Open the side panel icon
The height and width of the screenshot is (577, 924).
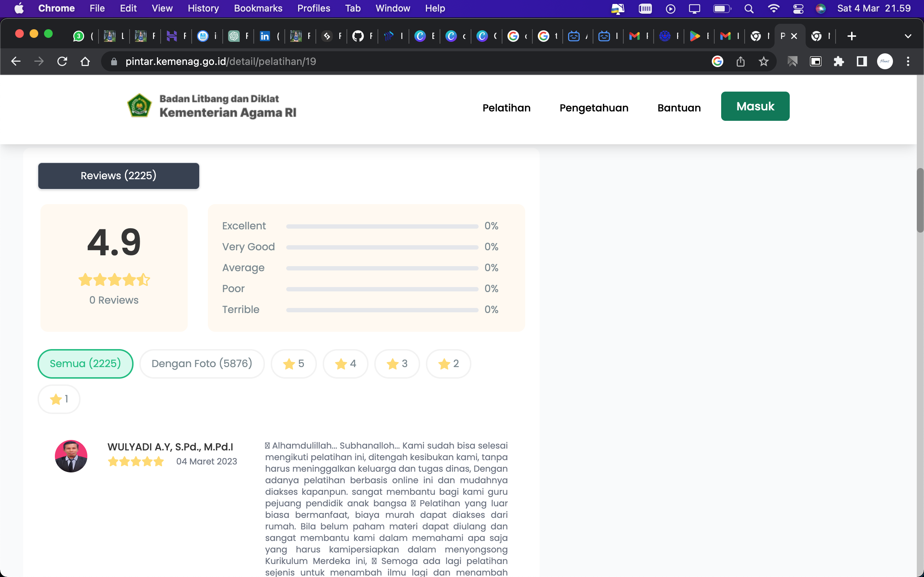click(x=862, y=61)
